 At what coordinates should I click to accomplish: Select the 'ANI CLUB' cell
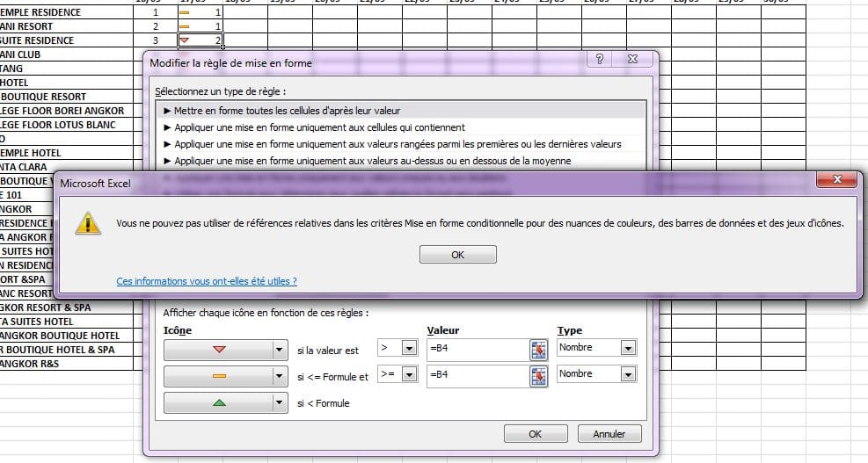tap(67, 54)
